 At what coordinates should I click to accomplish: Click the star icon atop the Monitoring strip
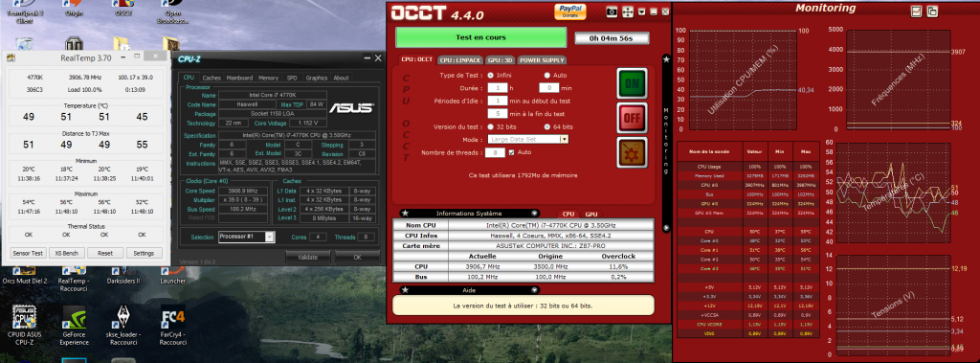[666, 59]
